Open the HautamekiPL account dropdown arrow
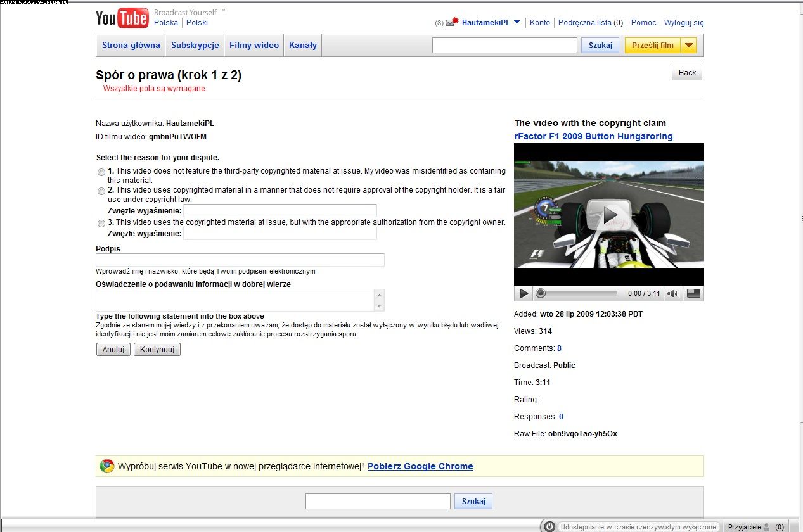 (517, 22)
